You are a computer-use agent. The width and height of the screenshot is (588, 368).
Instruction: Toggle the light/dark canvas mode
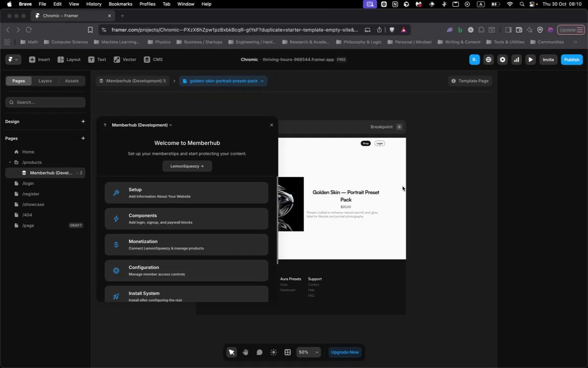274,352
